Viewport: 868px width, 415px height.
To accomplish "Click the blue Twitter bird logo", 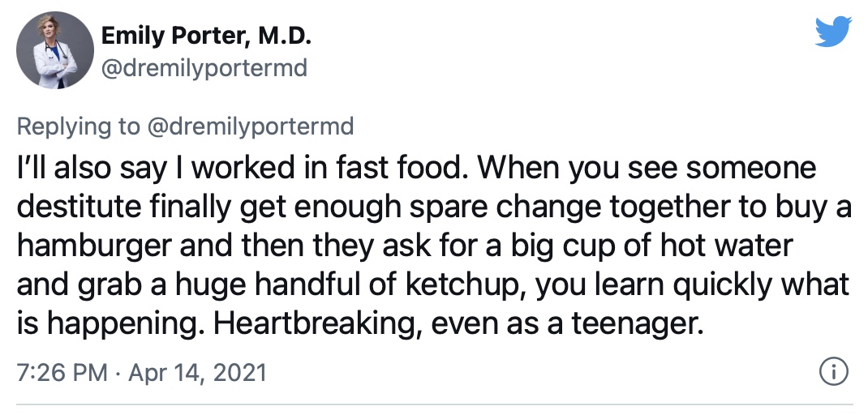I will tap(833, 32).
